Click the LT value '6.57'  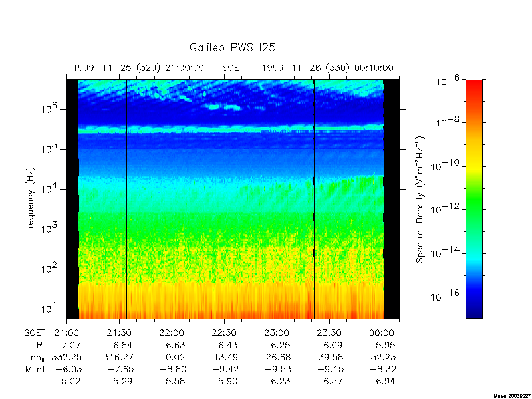[x=332, y=381]
